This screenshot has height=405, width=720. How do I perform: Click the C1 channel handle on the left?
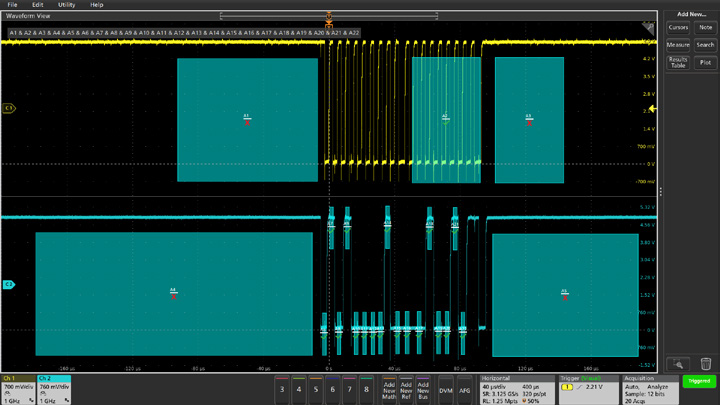tap(9, 108)
